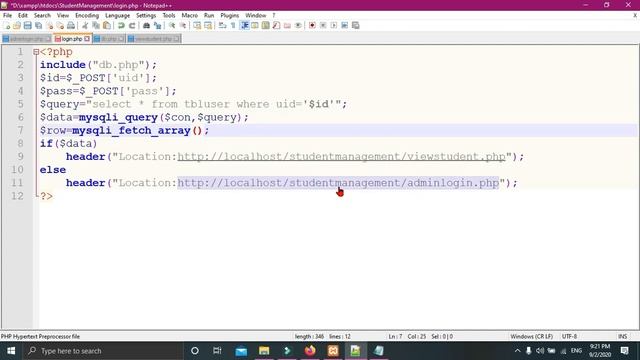Screen dimensions: 640x360
Task: Open Find with the binoculars icon
Action: pos(147,26)
